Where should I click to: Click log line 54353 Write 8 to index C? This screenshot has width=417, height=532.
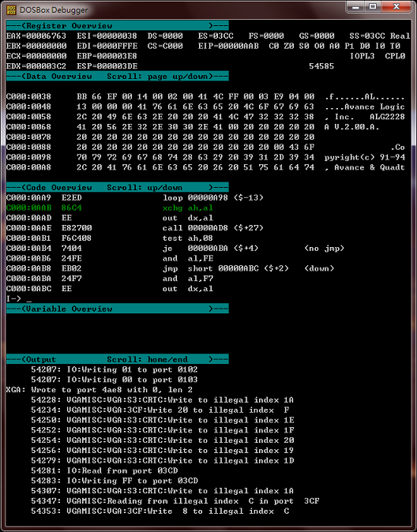[160, 511]
